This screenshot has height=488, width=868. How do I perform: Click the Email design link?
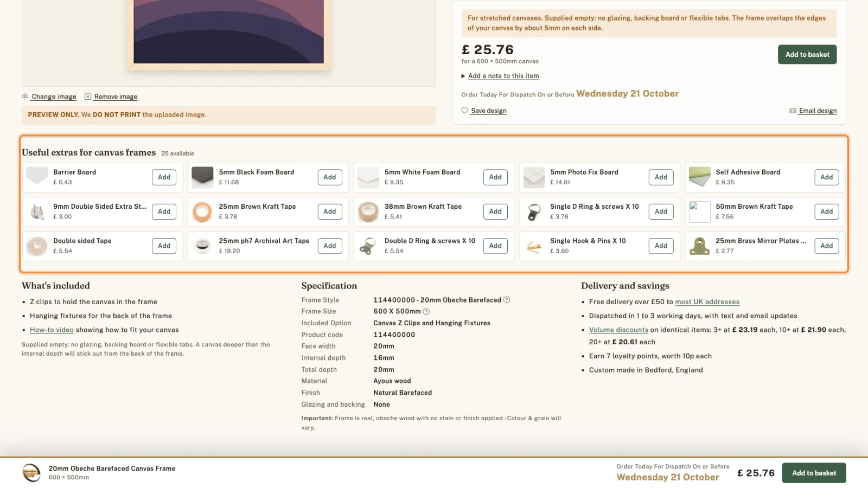pyautogui.click(x=818, y=111)
